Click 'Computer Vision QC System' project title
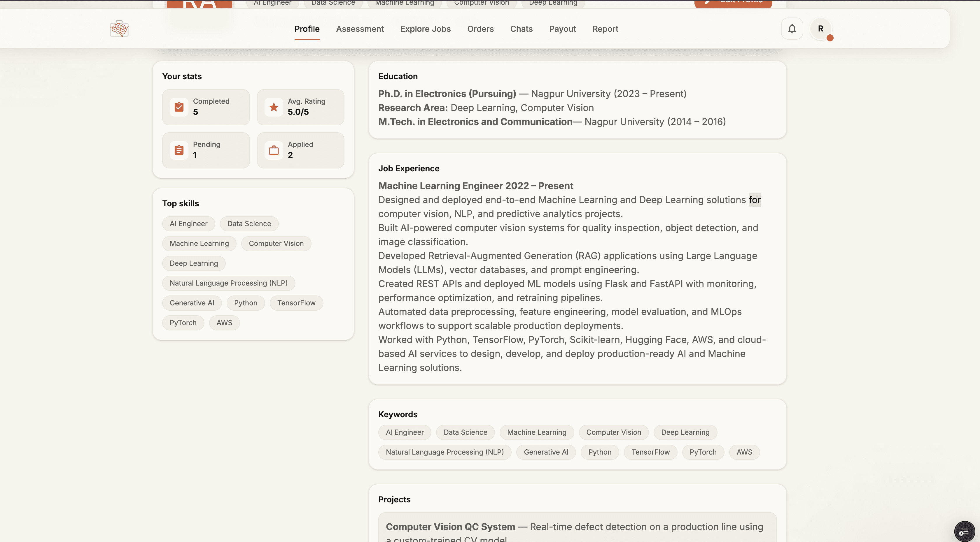This screenshot has height=542, width=980. pos(450,527)
